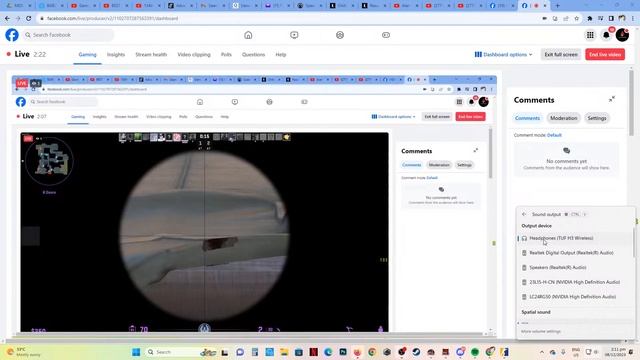
Task: Open the Facebook notifications bell
Action: [607, 35]
